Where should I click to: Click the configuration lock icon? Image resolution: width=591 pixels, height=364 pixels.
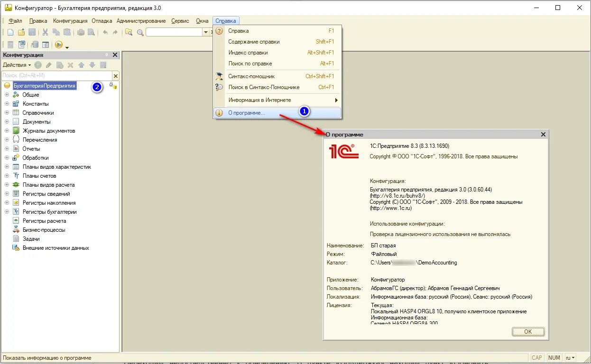coord(113,86)
